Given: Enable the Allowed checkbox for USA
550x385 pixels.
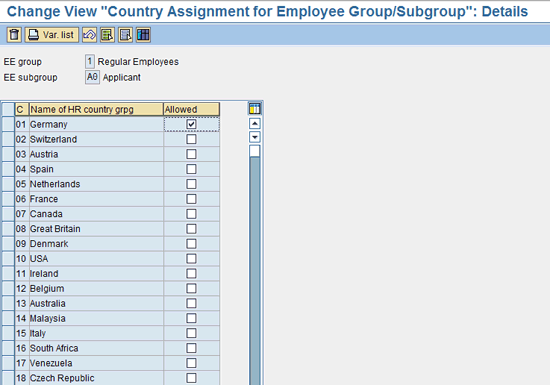Looking at the screenshot, I should pos(191,258).
